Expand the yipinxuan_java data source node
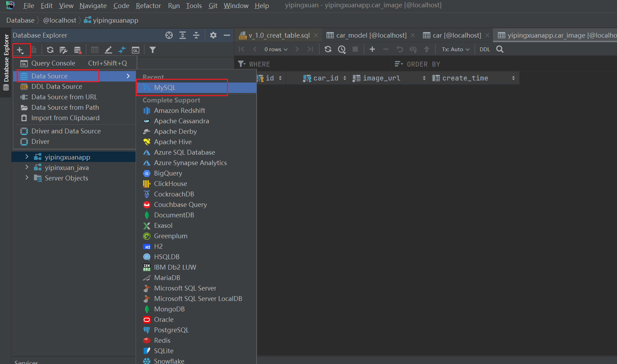The width and height of the screenshot is (617, 364). pyautogui.click(x=27, y=168)
